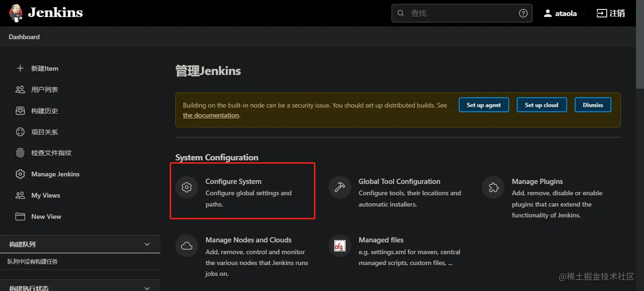Open My Views in the sidebar
The image size is (644, 291).
tap(46, 195)
